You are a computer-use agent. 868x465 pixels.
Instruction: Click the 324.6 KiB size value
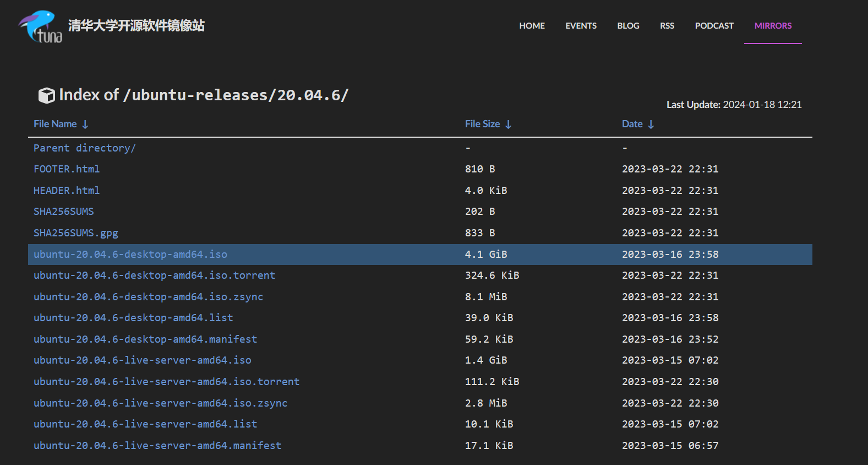(x=492, y=275)
